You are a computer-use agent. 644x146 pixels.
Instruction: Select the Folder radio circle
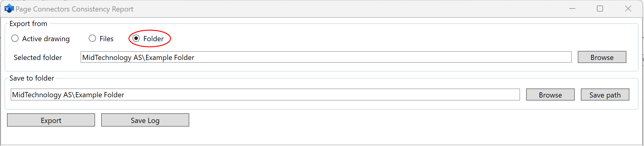coord(136,38)
